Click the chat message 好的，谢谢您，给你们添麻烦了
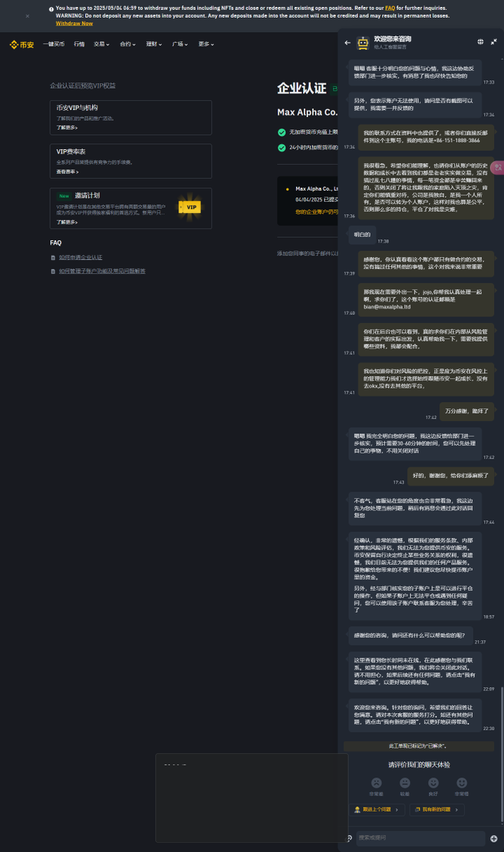 pyautogui.click(x=451, y=475)
